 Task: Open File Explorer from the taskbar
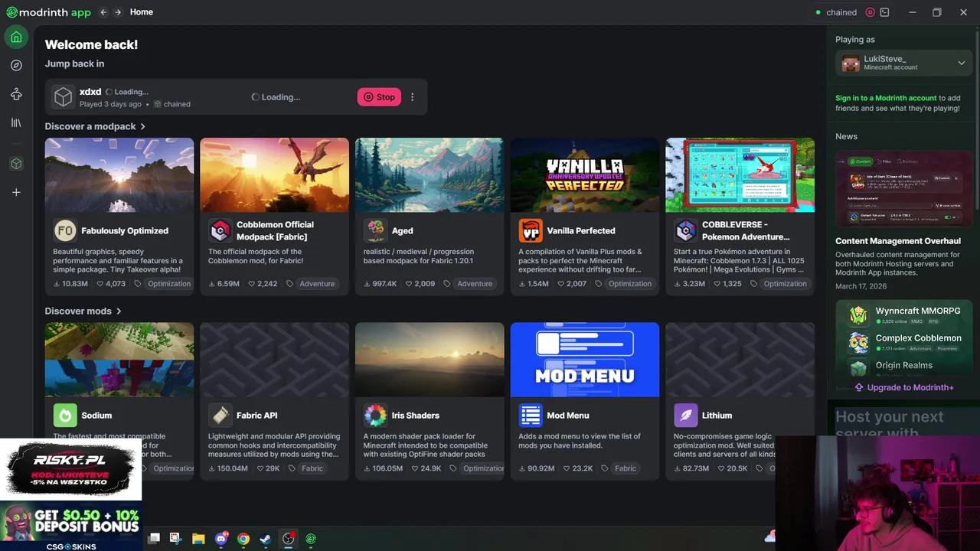coord(198,539)
